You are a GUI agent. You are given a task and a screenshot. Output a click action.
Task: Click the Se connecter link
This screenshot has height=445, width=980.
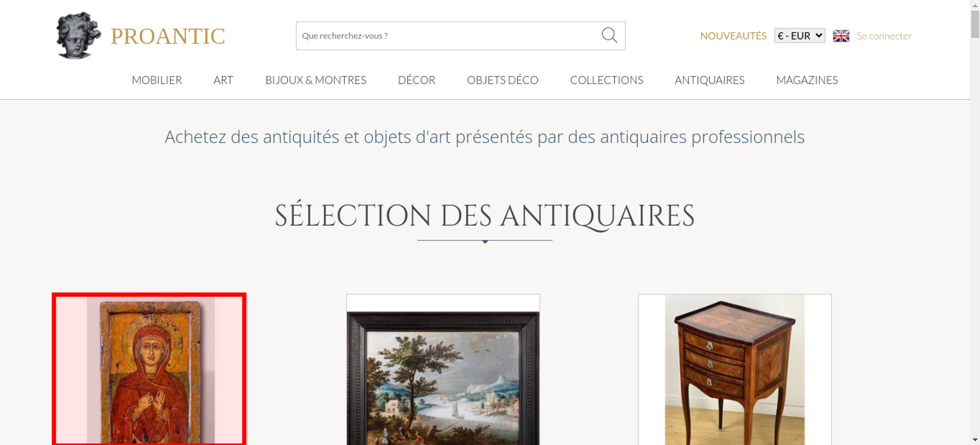pyautogui.click(x=884, y=36)
